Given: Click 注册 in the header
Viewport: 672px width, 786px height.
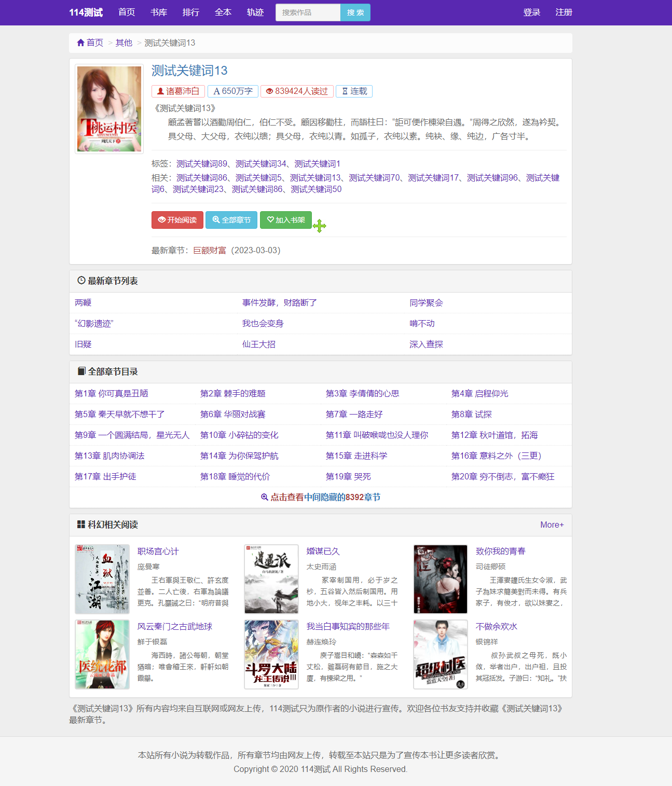Looking at the screenshot, I should click(564, 12).
